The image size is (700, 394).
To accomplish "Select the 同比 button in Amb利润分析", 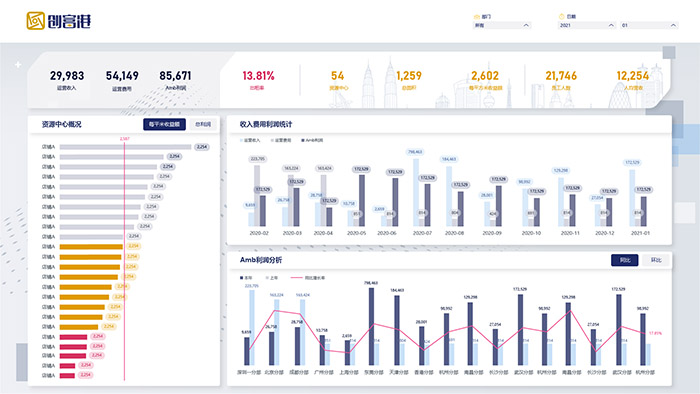I will pos(625,260).
